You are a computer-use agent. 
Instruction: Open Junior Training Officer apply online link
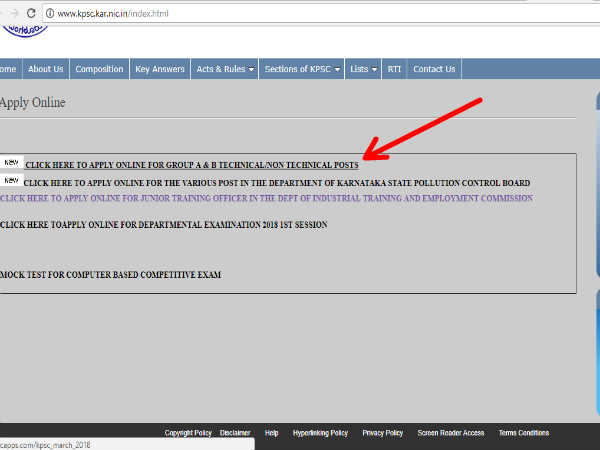pyautogui.click(x=266, y=198)
